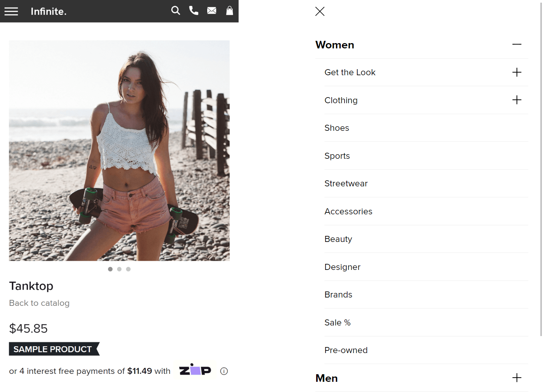The height and width of the screenshot is (392, 543).
Task: Click the Zip payment logo
Action: (x=195, y=370)
